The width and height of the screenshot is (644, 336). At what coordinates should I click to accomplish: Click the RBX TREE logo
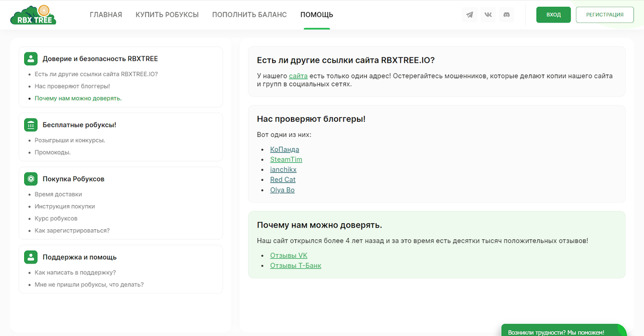[x=33, y=14]
